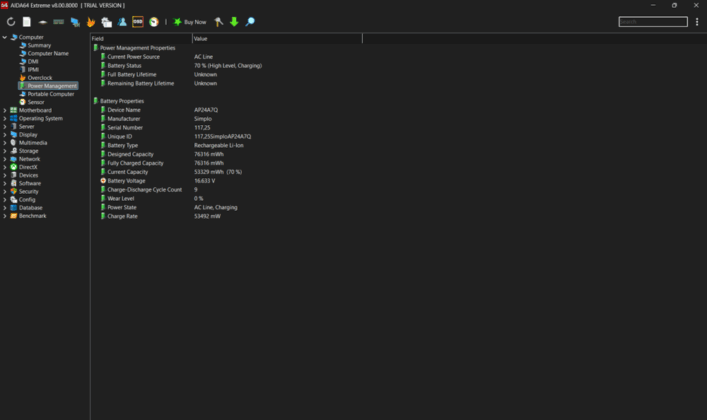Collapse the Computer tree node
The height and width of the screenshot is (420, 707).
tap(5, 37)
